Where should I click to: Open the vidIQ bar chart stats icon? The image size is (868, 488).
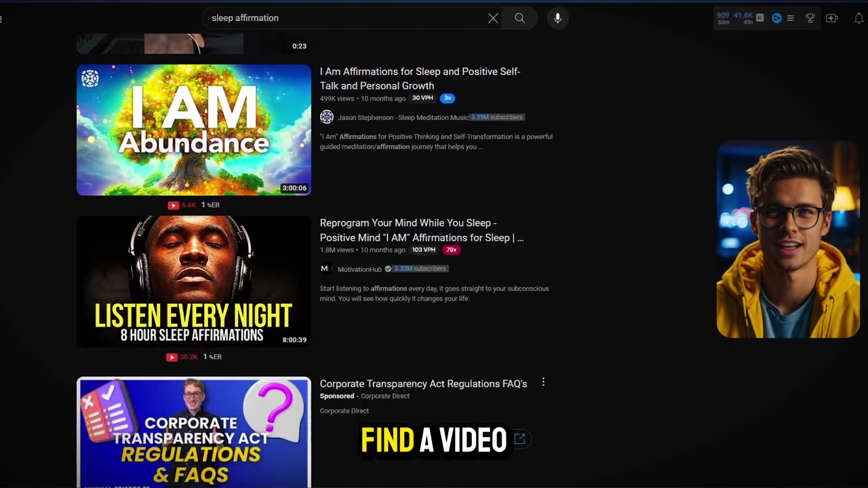(760, 18)
